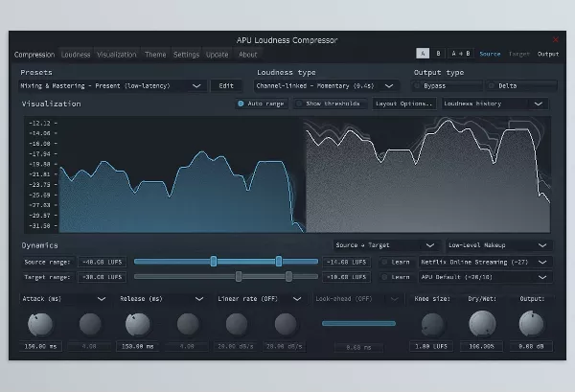Toggle the Target display option

point(518,54)
